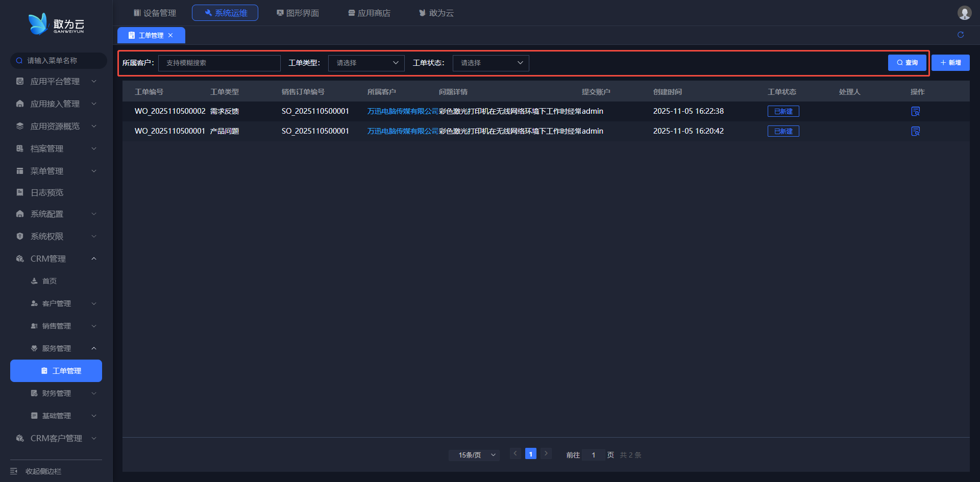
Task: Open the 工单类型 dropdown
Action: (366, 63)
